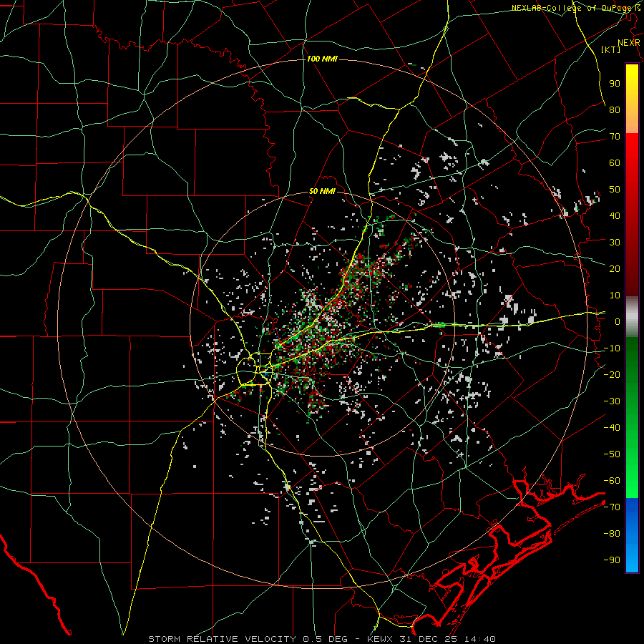This screenshot has width=644, height=644.
Task: Click the -30 value on velocity scale
Action: (x=612, y=401)
